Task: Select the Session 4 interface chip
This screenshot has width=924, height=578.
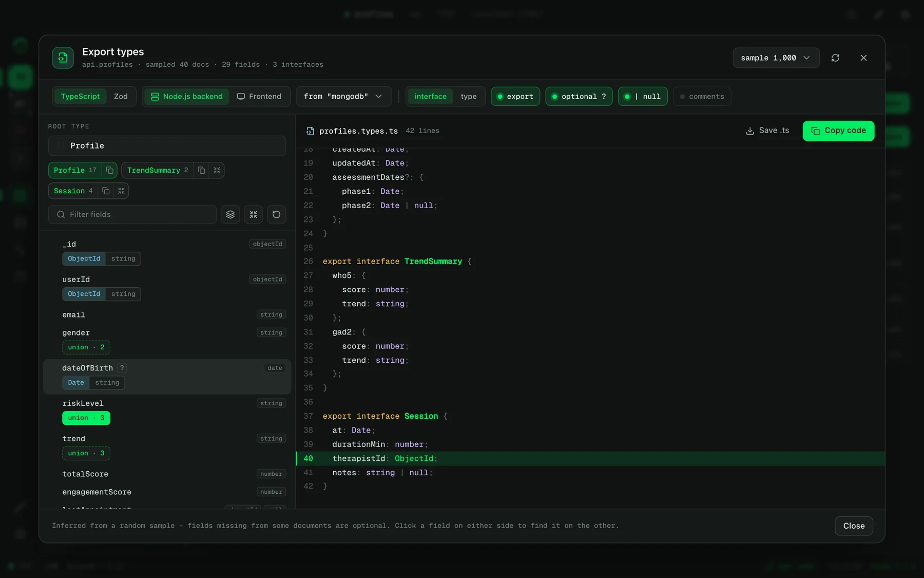Action: tap(73, 191)
